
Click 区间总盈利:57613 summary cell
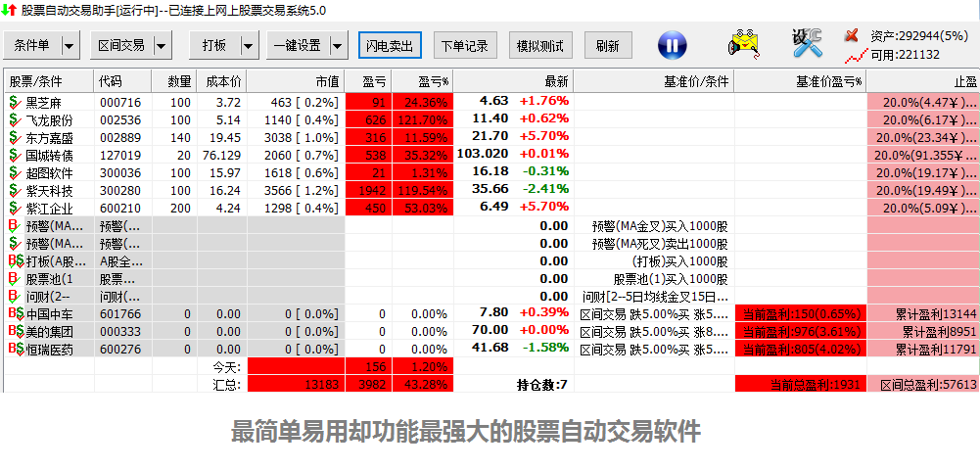(923, 384)
